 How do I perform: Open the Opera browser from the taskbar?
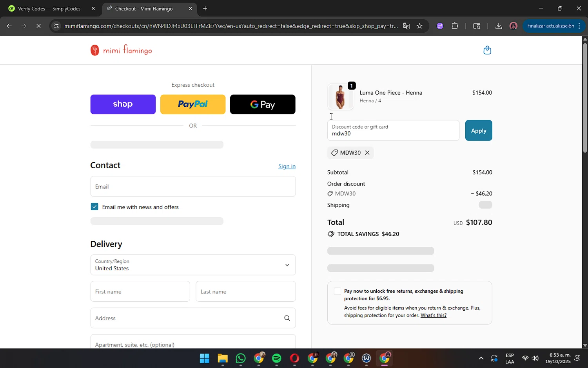pos(295,358)
